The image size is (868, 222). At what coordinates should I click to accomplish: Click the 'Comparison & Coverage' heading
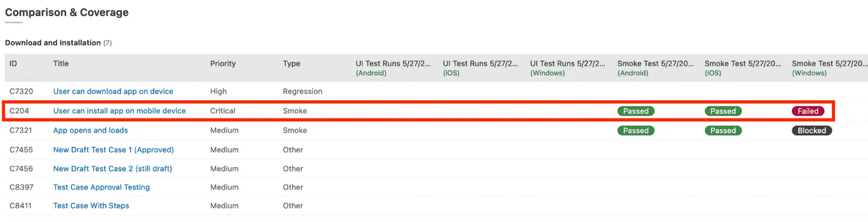pyautogui.click(x=67, y=13)
